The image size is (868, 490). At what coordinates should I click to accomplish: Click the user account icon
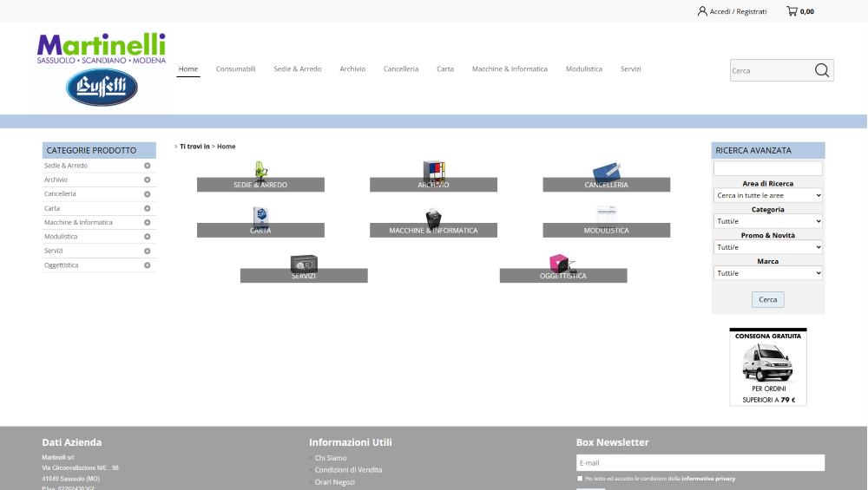tap(702, 11)
